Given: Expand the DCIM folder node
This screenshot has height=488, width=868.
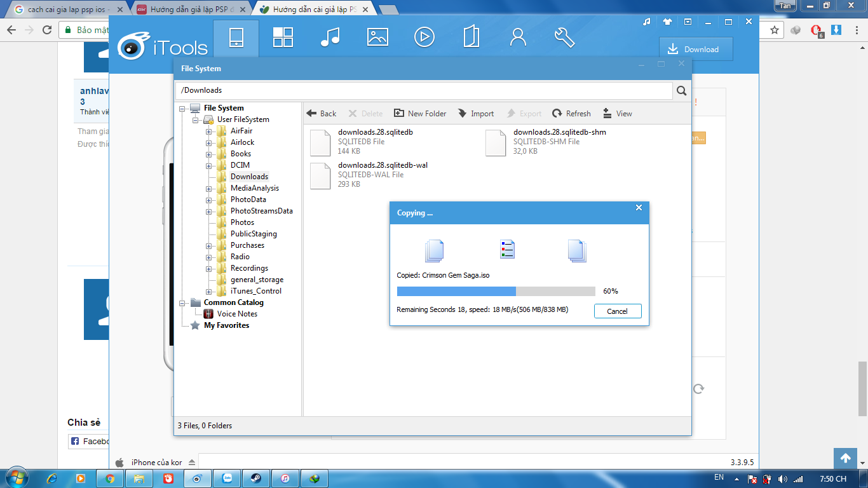Looking at the screenshot, I should pyautogui.click(x=208, y=166).
